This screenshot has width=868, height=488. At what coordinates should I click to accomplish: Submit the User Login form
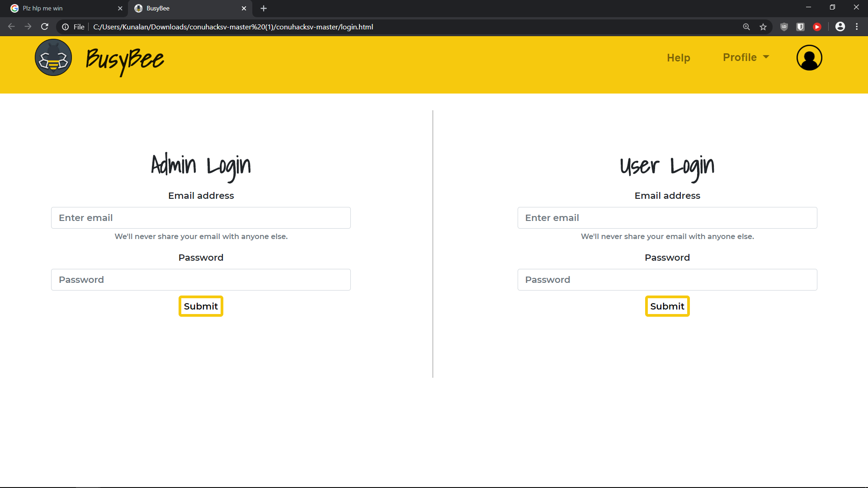coord(667,306)
